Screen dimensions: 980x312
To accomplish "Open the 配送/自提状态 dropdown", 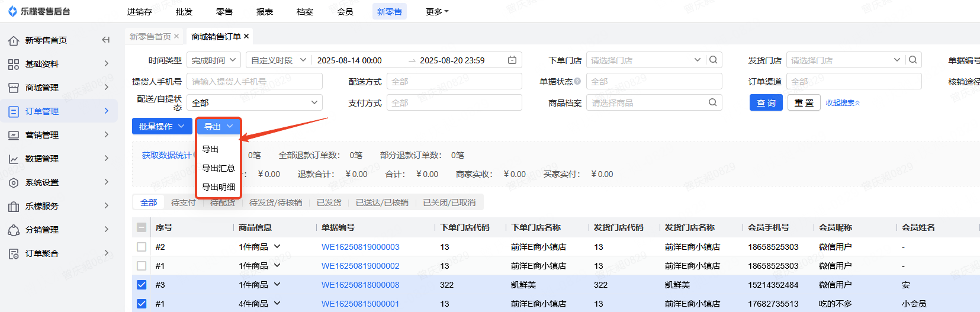I will coord(255,102).
